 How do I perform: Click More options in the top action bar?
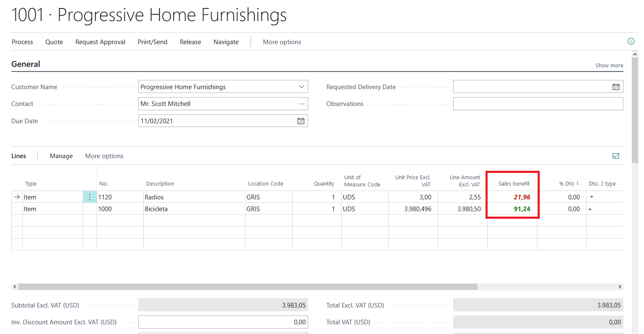point(282,42)
